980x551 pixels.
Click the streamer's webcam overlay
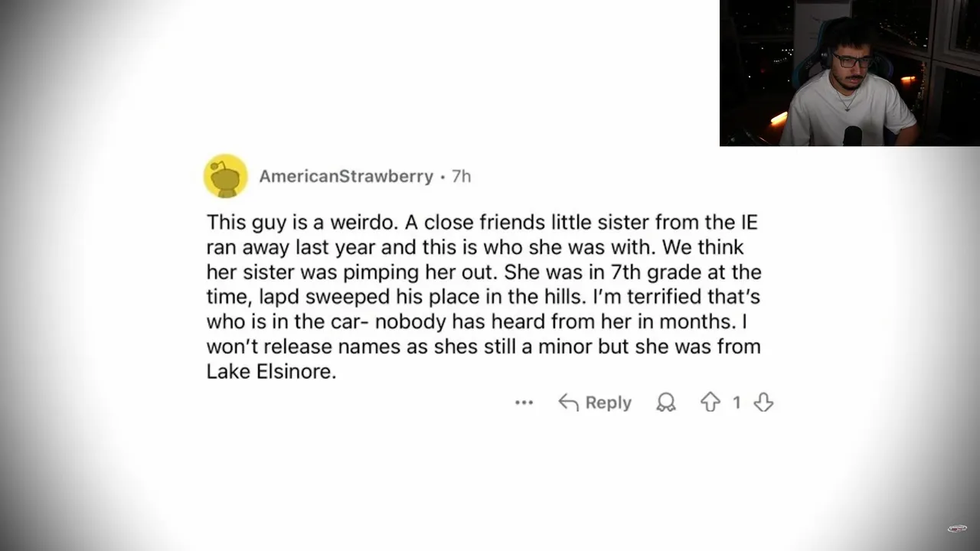849,73
